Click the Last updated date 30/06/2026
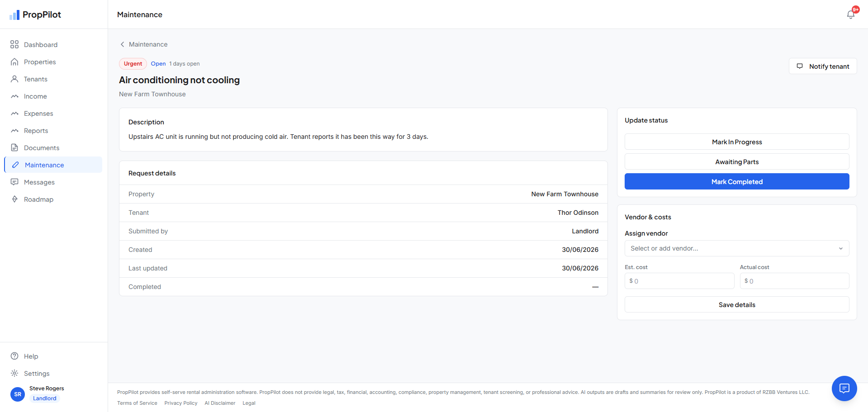The height and width of the screenshot is (412, 868). pyautogui.click(x=580, y=268)
